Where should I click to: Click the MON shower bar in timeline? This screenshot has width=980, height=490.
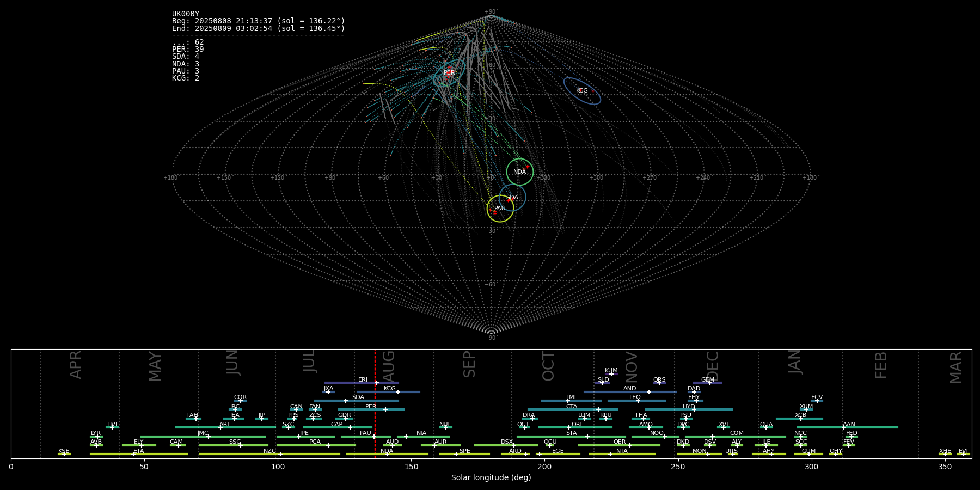700,454
